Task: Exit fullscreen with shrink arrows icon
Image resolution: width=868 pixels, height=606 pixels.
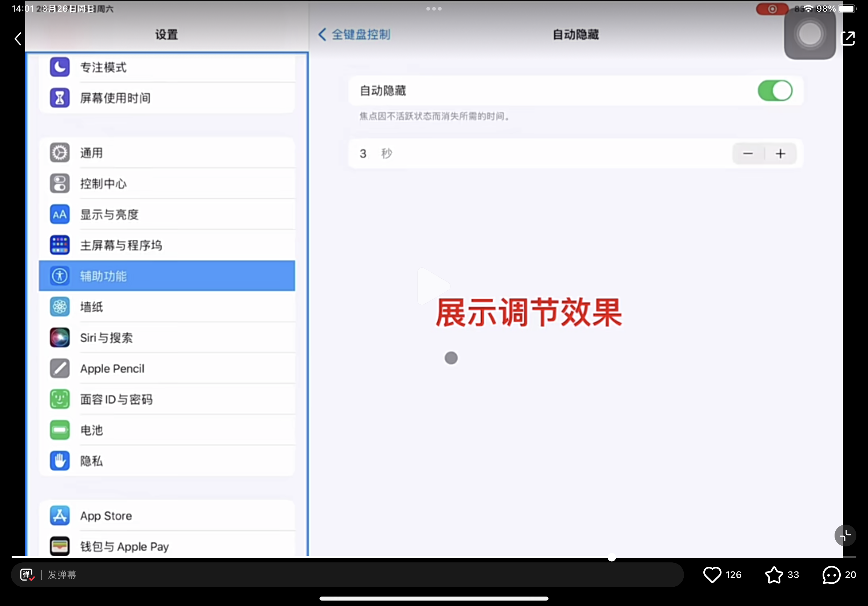Action: 845,535
